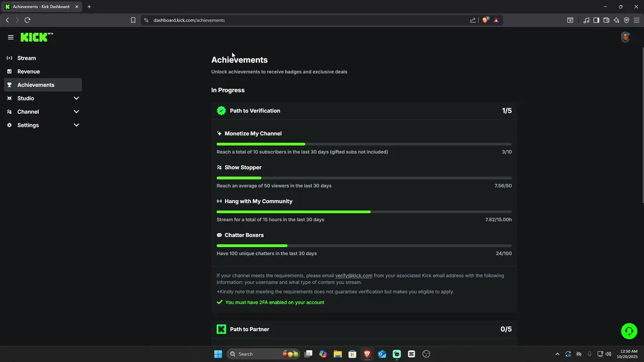Select Achievements in the sidebar
The height and width of the screenshot is (362, 644).
coord(43,85)
